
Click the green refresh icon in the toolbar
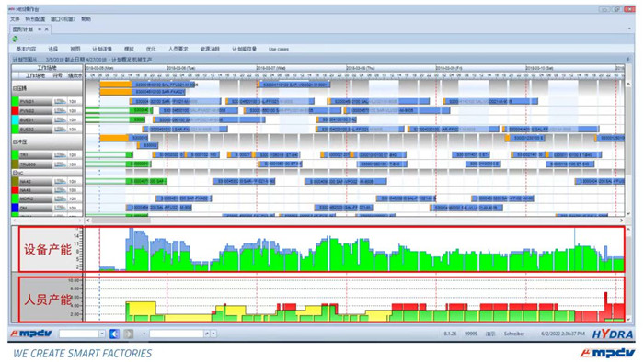click(16, 39)
